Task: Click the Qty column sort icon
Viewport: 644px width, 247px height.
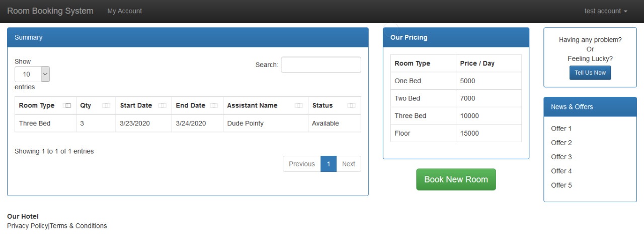Action: 106,105
